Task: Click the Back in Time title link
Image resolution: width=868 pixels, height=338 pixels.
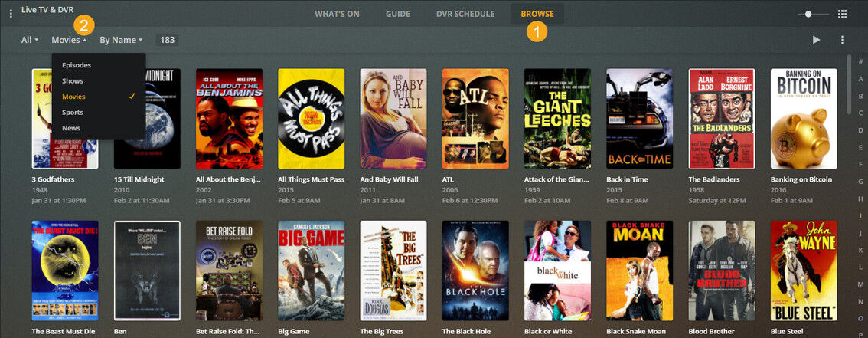Action: point(627,179)
